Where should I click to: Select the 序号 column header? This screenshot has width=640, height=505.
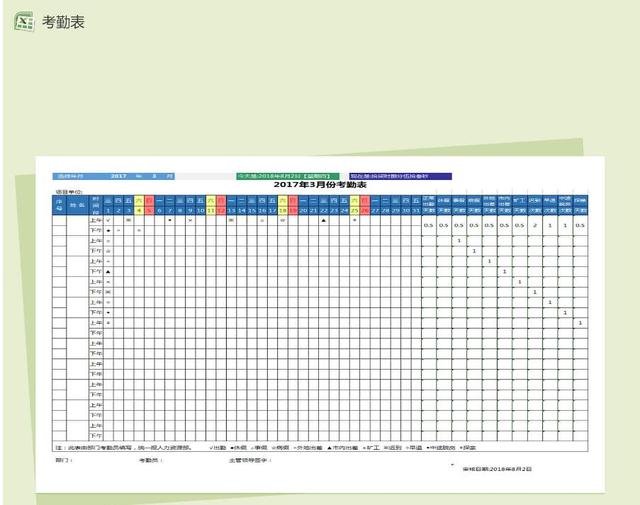tap(59, 205)
